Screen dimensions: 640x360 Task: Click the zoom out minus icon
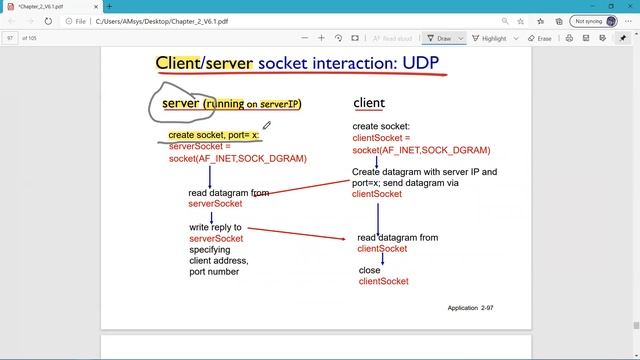click(304, 38)
